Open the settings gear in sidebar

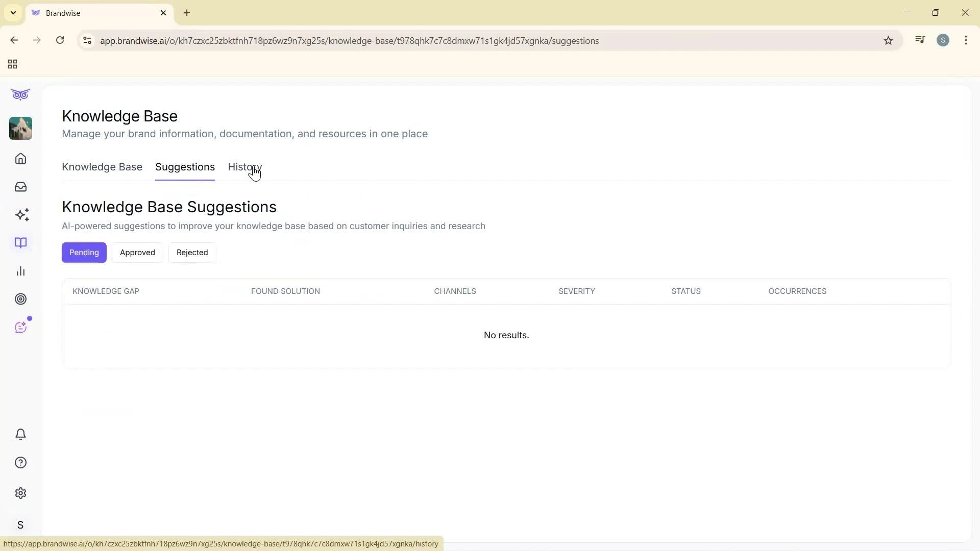pyautogui.click(x=20, y=493)
